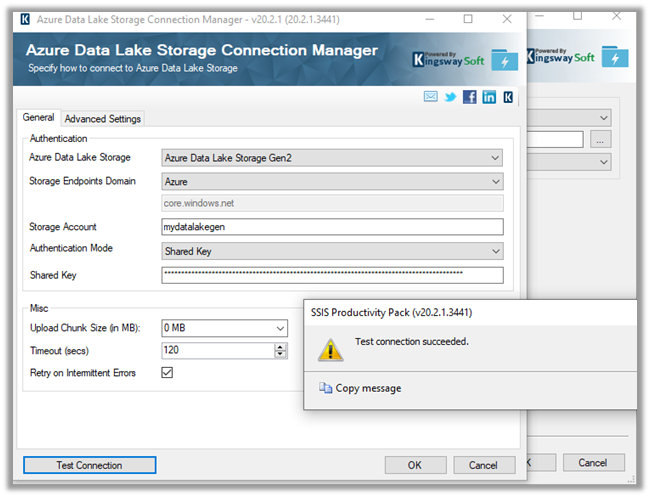Click the Facebook icon

click(x=469, y=97)
